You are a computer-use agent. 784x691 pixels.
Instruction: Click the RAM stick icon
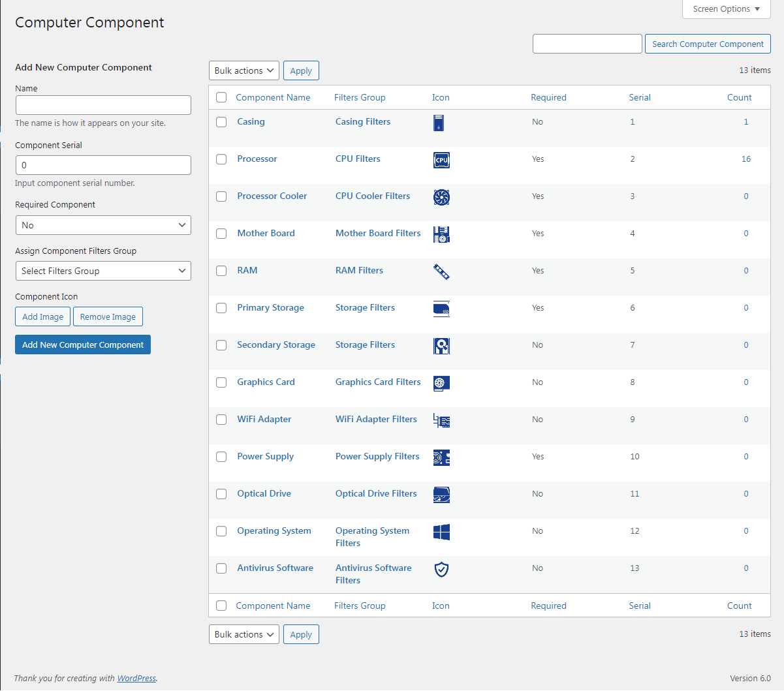[441, 271]
